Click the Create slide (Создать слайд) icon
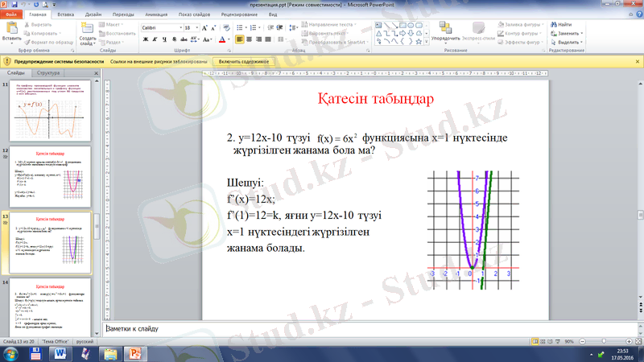Image resolution: width=644 pixels, height=362 pixels. coord(88,31)
